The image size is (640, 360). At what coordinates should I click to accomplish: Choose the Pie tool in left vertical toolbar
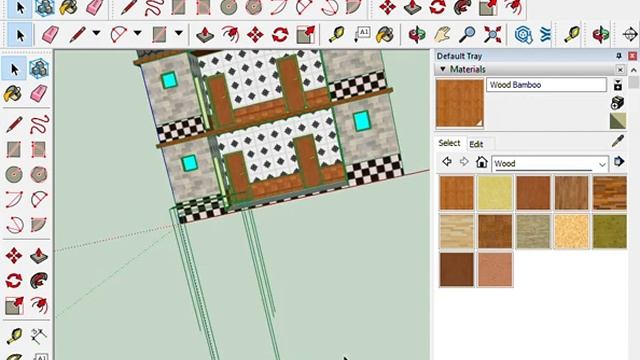[x=39, y=225]
